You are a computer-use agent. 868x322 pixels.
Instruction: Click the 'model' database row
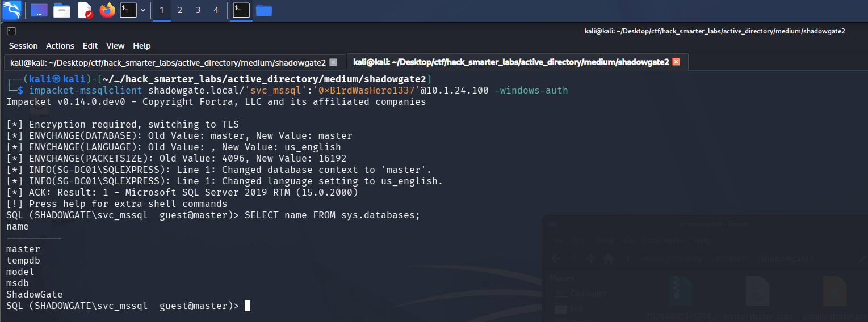point(20,272)
